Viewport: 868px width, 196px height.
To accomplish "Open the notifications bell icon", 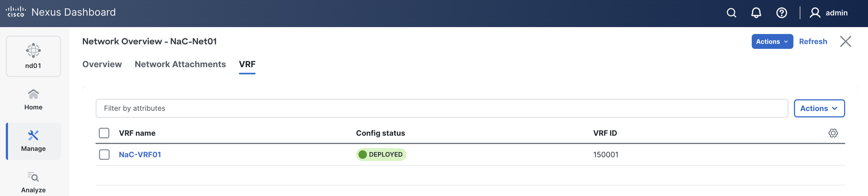I will (756, 13).
